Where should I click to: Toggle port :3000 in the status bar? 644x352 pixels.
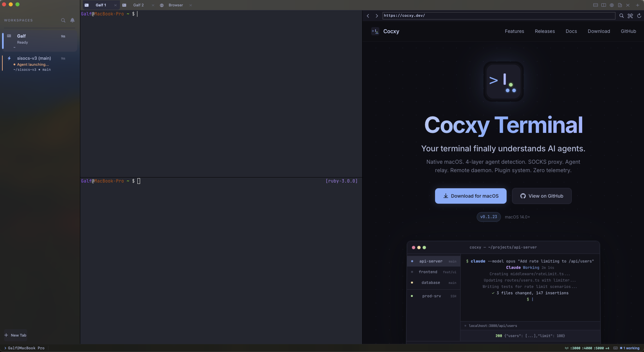576,348
